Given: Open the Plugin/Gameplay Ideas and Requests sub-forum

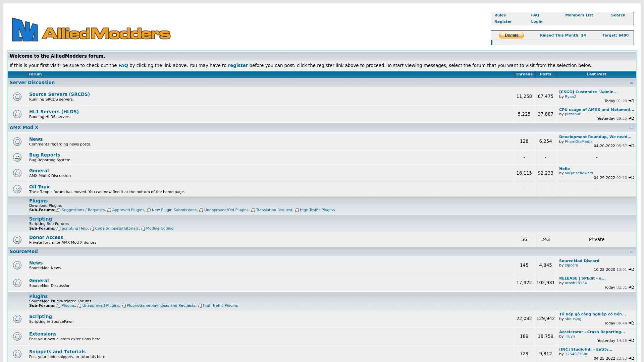Looking at the screenshot, I should pyautogui.click(x=161, y=305).
